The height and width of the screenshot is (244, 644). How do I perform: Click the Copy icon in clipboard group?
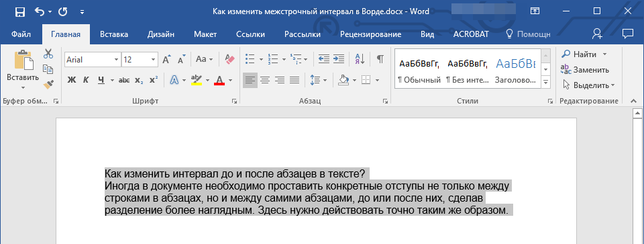point(48,69)
